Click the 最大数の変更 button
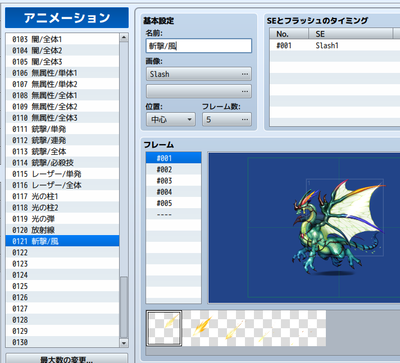This screenshot has width=400, height=363. click(x=67, y=359)
